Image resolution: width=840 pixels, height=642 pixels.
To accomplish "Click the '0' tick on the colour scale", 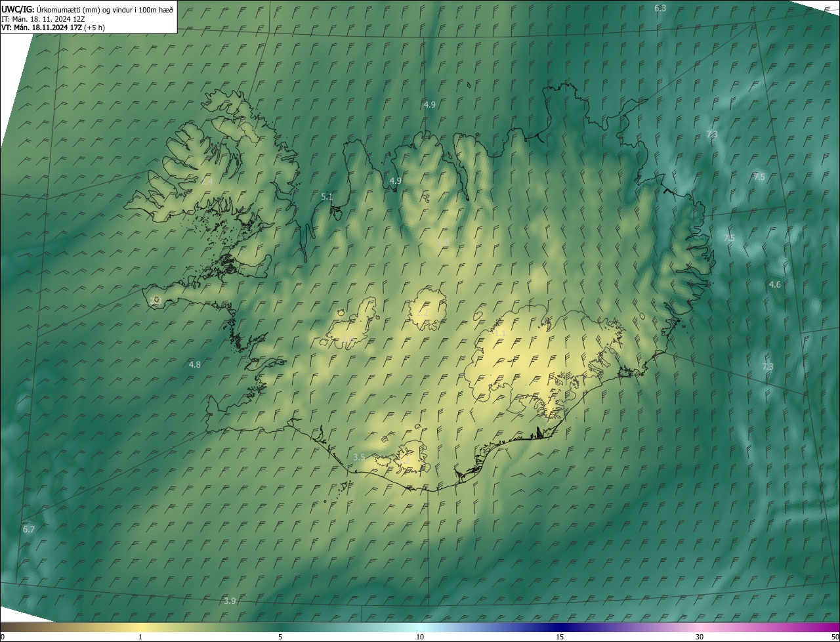I will tap(2, 637).
